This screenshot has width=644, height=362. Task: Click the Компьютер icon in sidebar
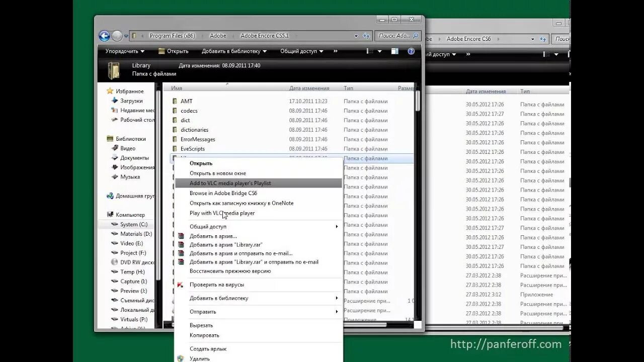click(x=110, y=215)
